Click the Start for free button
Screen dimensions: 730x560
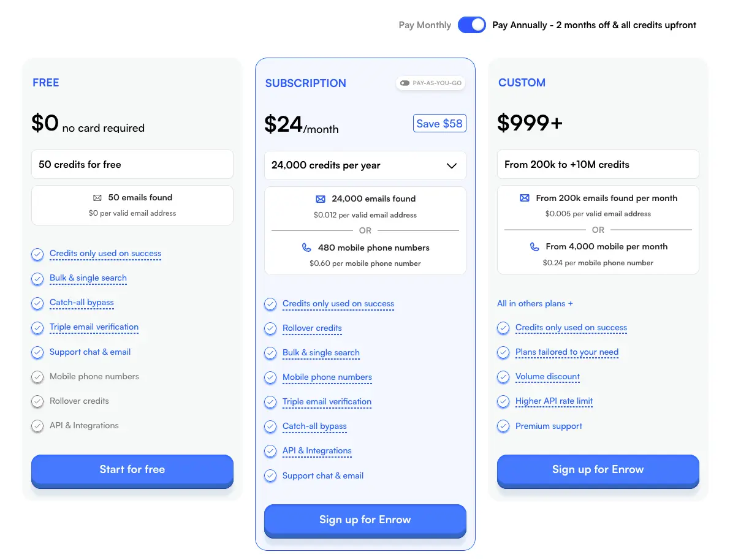point(132,470)
